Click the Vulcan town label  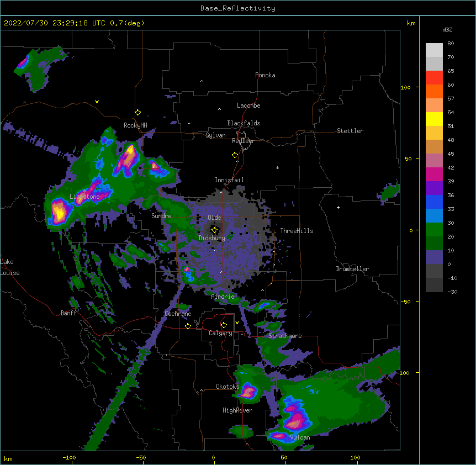pyautogui.click(x=300, y=437)
